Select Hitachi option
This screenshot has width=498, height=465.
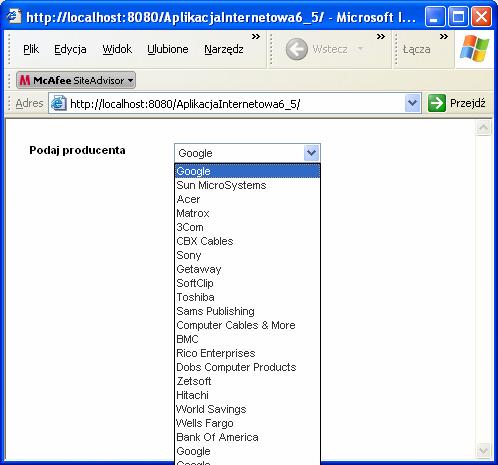click(x=247, y=395)
